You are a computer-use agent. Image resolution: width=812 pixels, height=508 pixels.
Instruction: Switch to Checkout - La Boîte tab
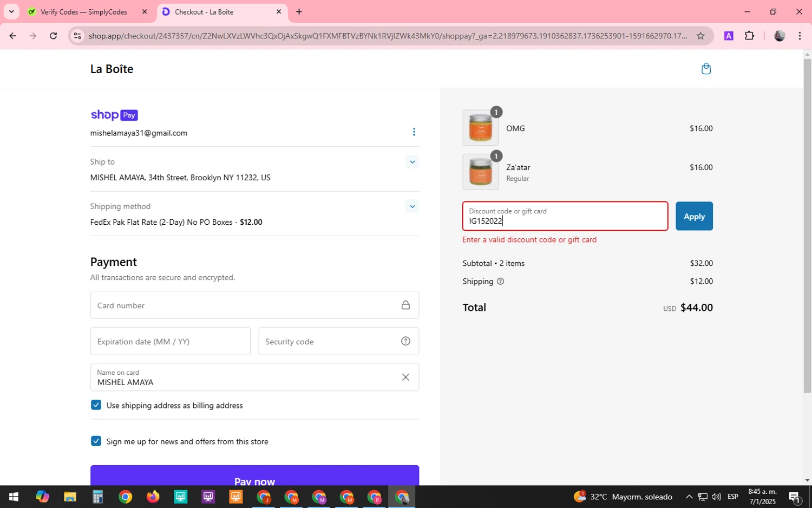222,11
